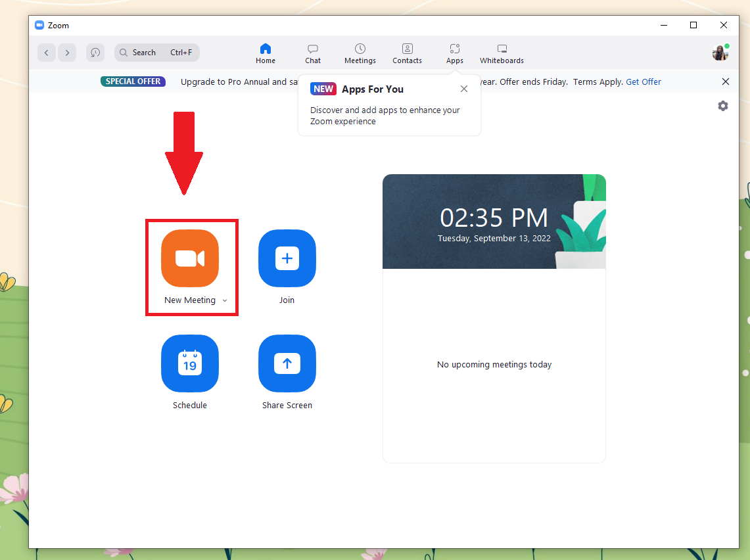Click the Zoom logo in title bar
750x560 pixels.
[39, 26]
